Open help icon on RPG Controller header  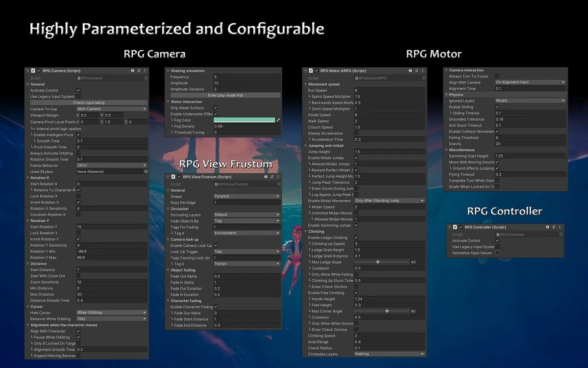click(x=548, y=227)
